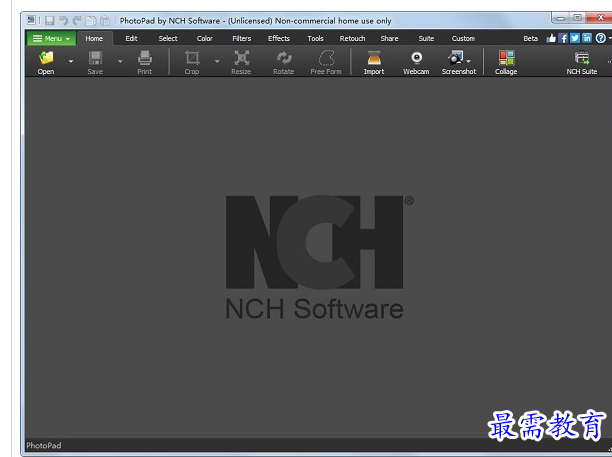Click the Facebook share icon
This screenshot has height=457, width=612.
point(563,38)
